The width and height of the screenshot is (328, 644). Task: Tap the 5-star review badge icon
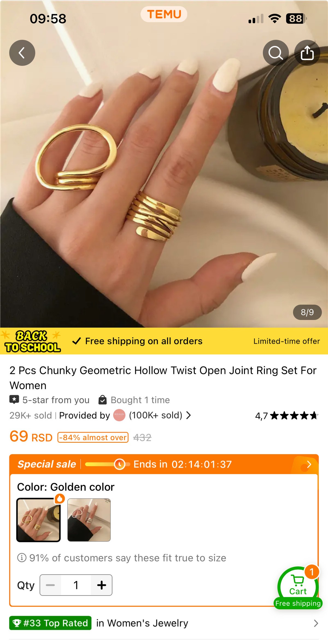(x=14, y=400)
